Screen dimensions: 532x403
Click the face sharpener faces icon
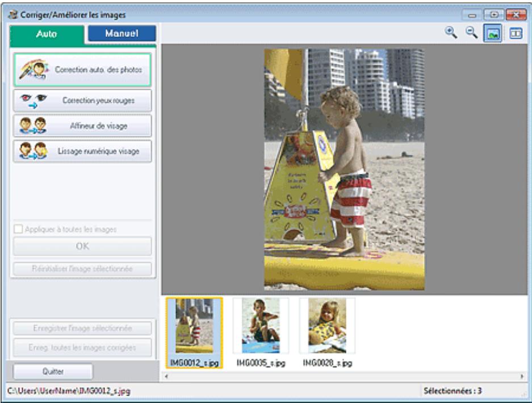(33, 126)
